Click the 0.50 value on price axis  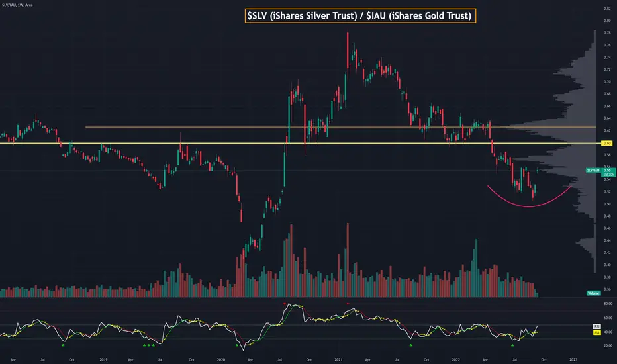tap(607, 204)
